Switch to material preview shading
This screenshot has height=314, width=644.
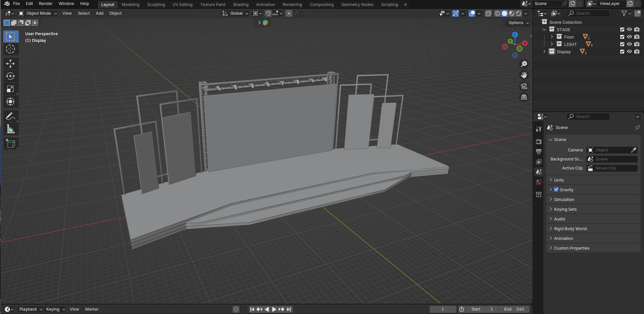click(512, 13)
